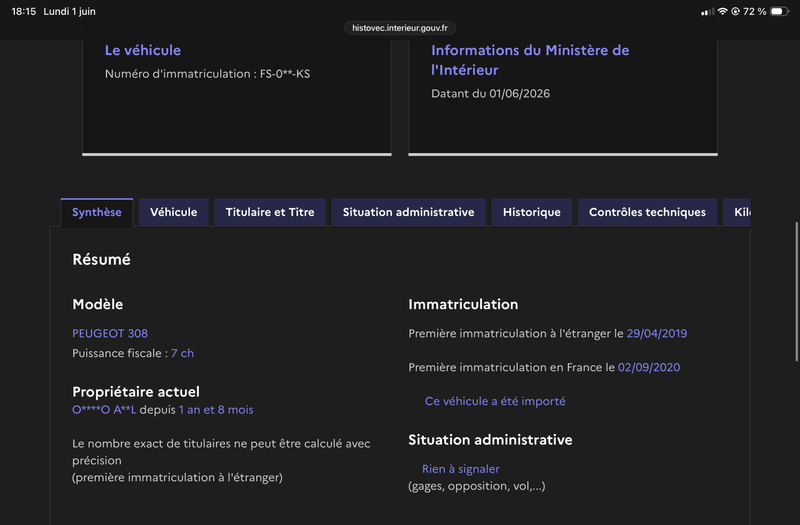Switch to the Véhicule tab
The width and height of the screenshot is (800, 525).
173,212
